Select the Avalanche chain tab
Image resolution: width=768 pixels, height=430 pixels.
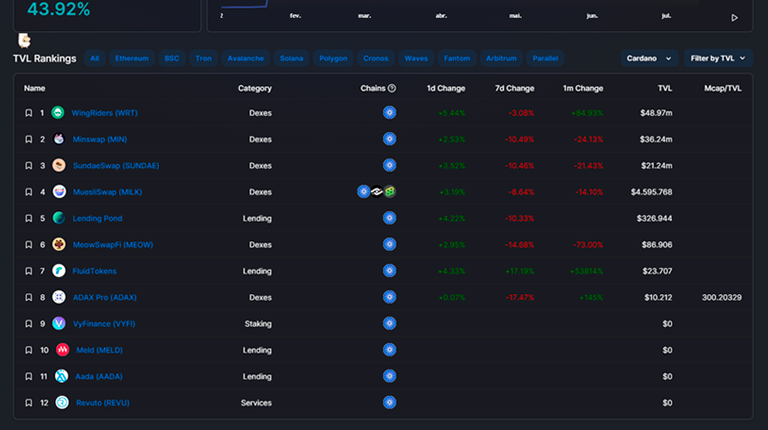coord(245,58)
